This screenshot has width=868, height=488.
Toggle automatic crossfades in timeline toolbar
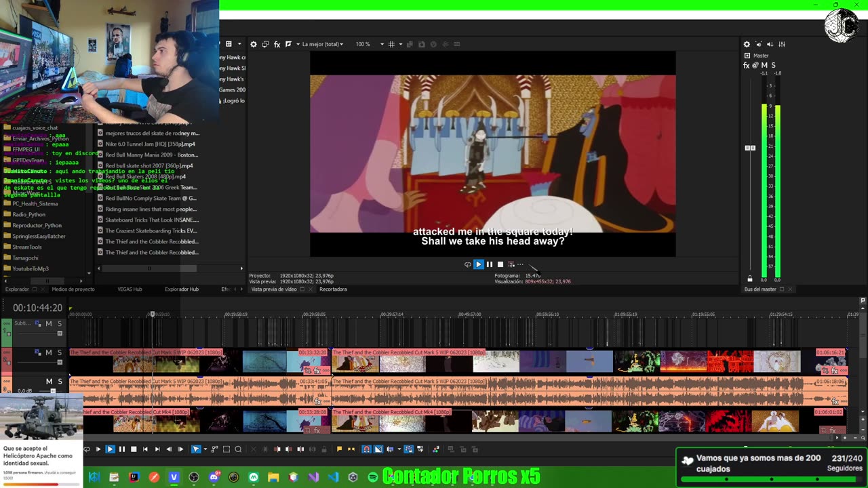[x=378, y=449]
